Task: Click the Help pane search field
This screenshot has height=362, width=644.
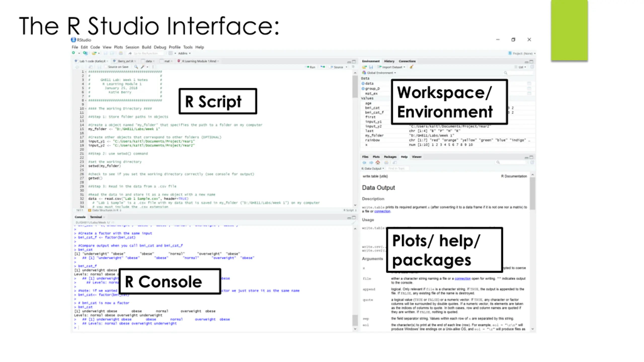Action: [511, 162]
